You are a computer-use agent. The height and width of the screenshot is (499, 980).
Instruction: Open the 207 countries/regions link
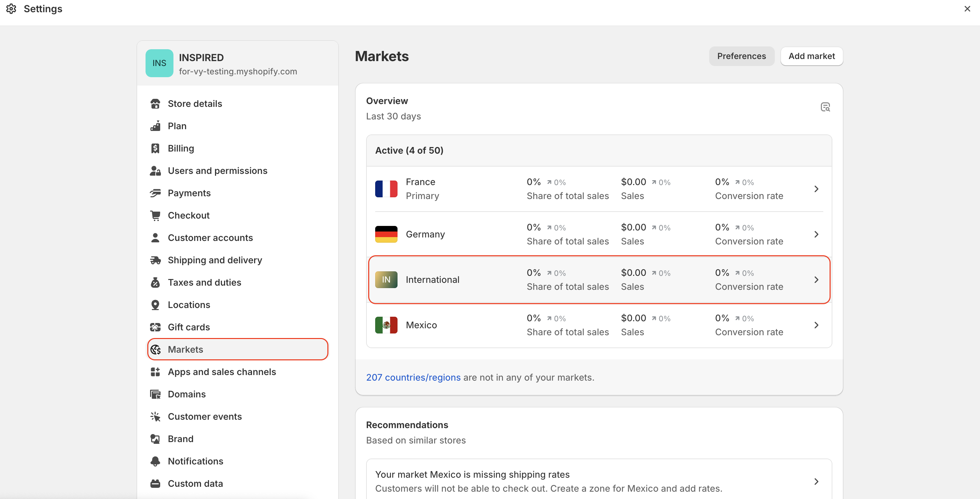pos(413,377)
